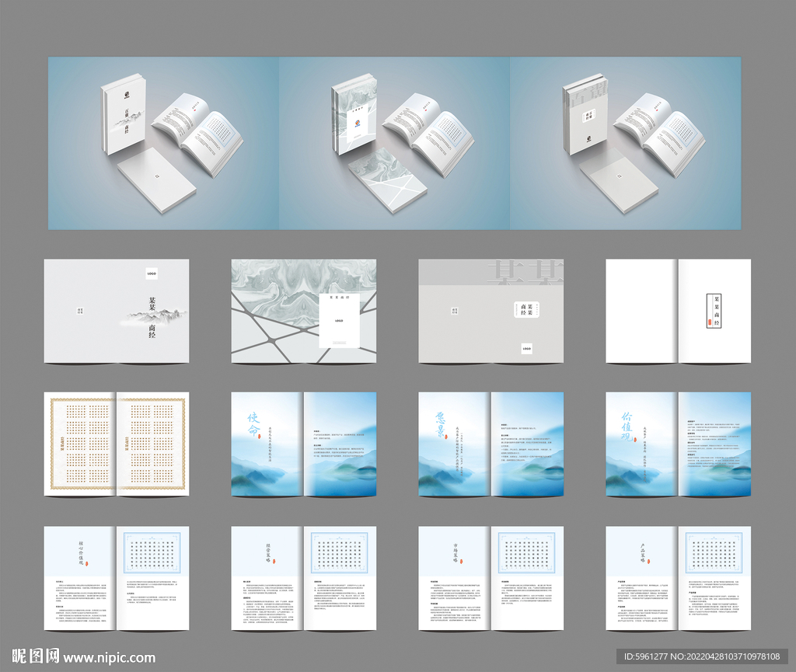The height and width of the screenshot is (672, 796).
Task: Open the www.nipic.com link
Action: click(x=110, y=658)
